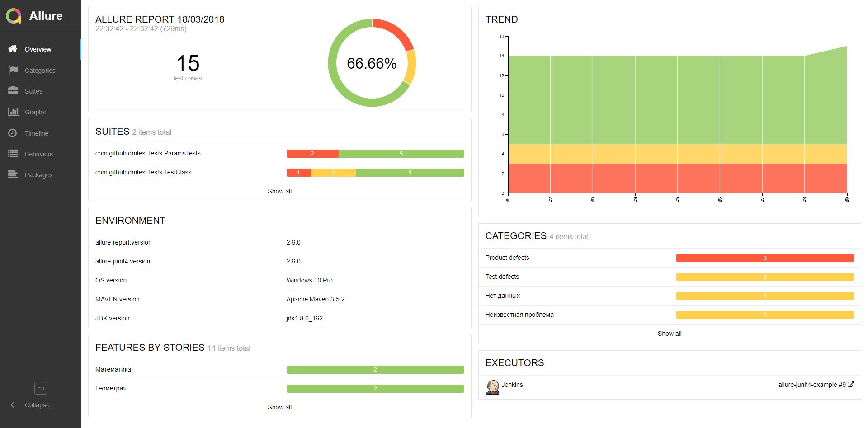Open the Test defects category
Viewport: 868px width, 428px height.
670,277
